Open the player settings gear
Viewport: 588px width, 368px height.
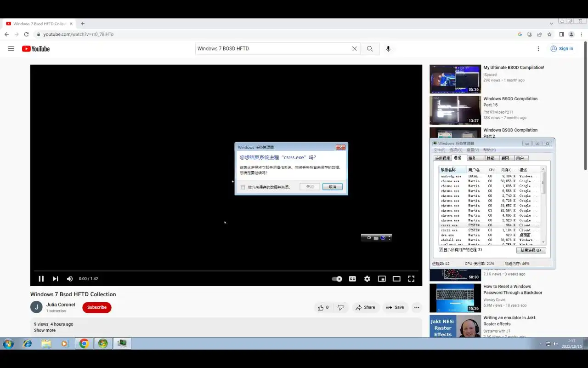tap(367, 279)
